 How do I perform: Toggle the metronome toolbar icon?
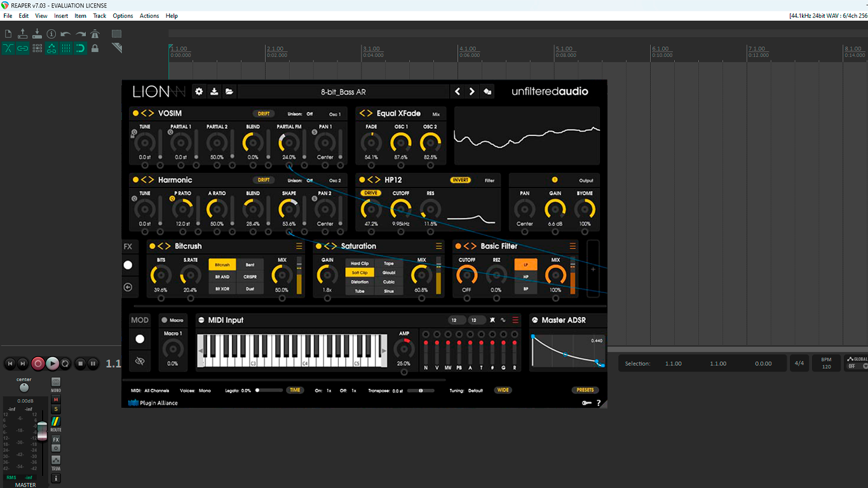click(x=95, y=34)
